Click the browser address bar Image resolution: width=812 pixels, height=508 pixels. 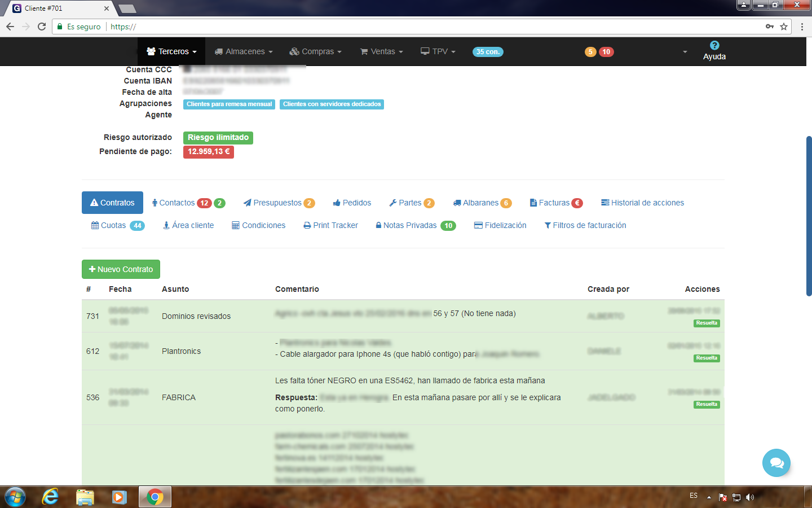[x=395, y=27]
